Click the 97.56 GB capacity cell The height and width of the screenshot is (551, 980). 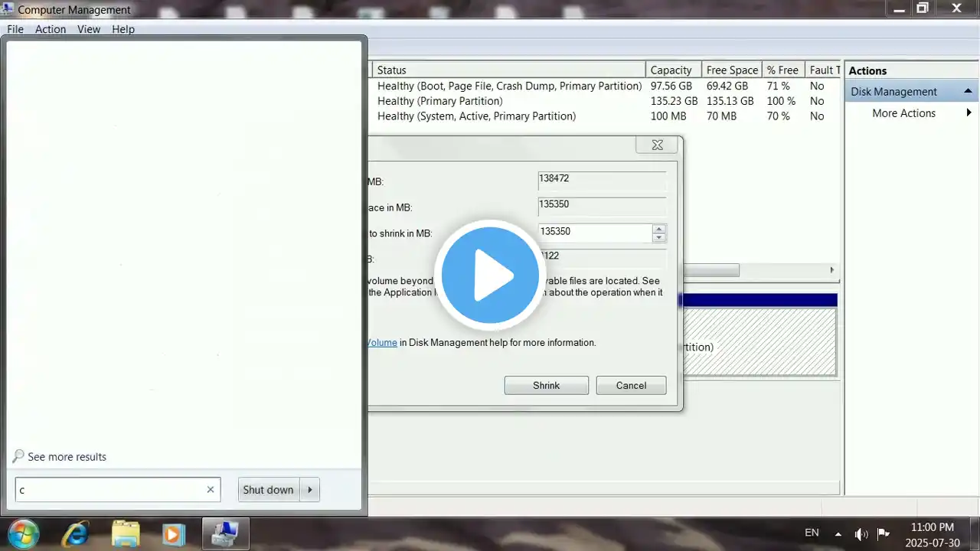pos(671,86)
